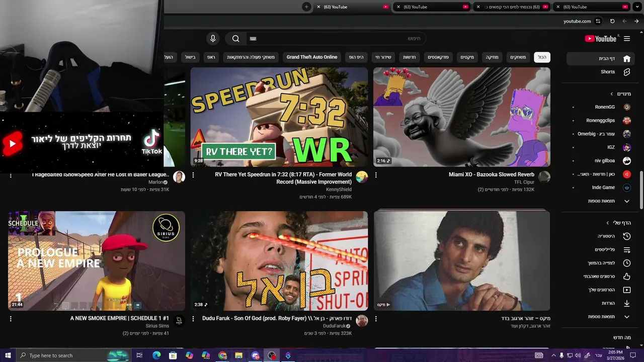The image size is (644, 362).
Task: Select the מוזיקה filter chip
Action: click(x=492, y=57)
